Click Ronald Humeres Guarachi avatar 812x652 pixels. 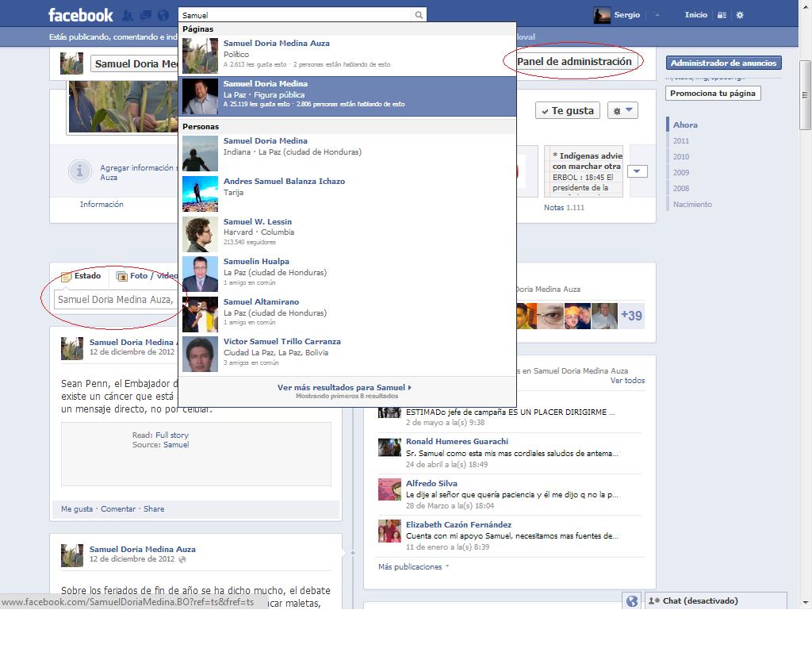(389, 447)
